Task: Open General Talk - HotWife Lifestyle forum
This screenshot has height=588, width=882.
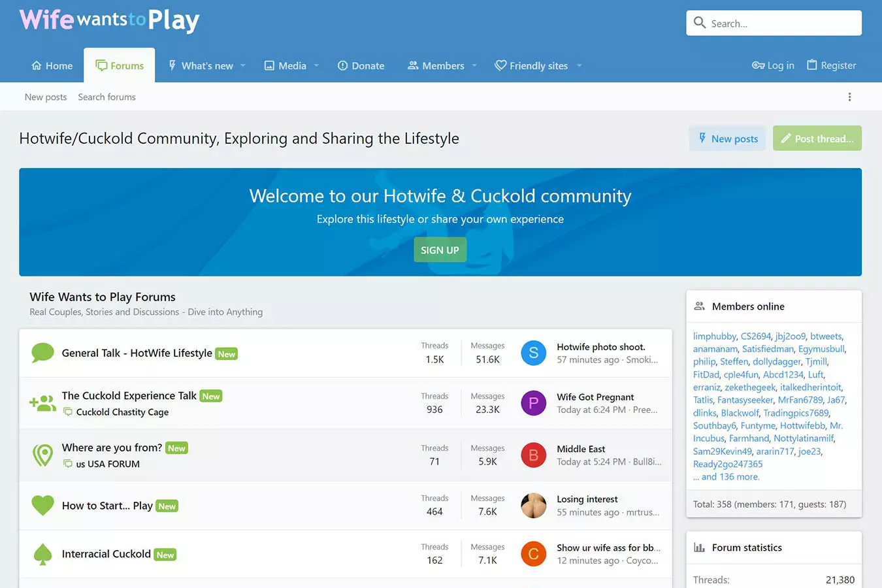Action: point(137,353)
